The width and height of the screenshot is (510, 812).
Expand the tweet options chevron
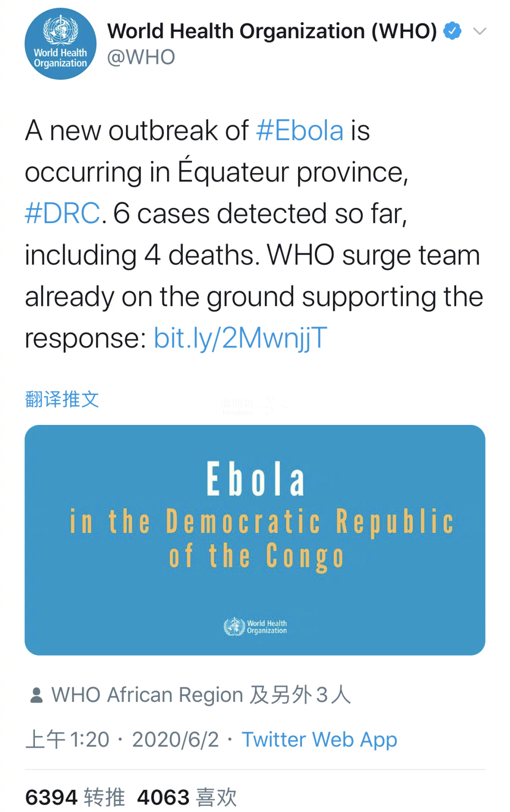(479, 32)
